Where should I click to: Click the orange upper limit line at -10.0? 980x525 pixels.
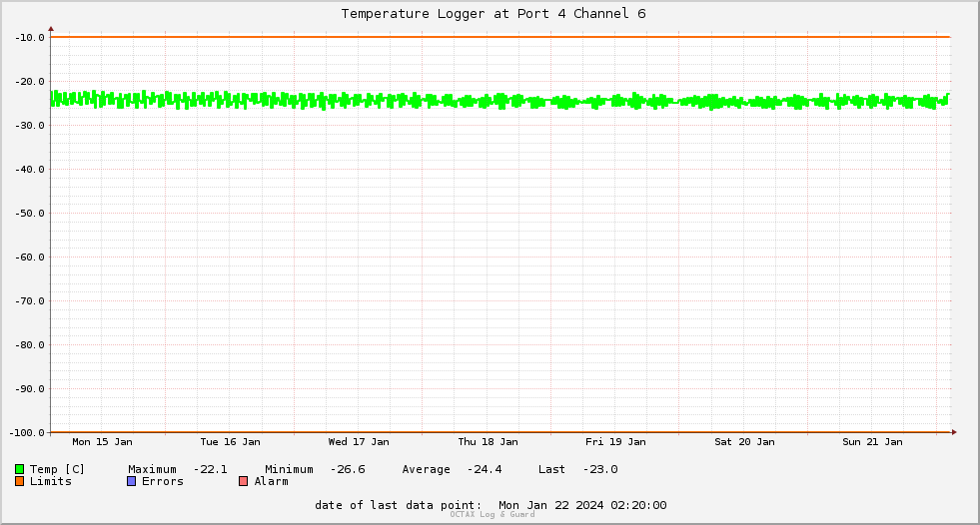500,37
